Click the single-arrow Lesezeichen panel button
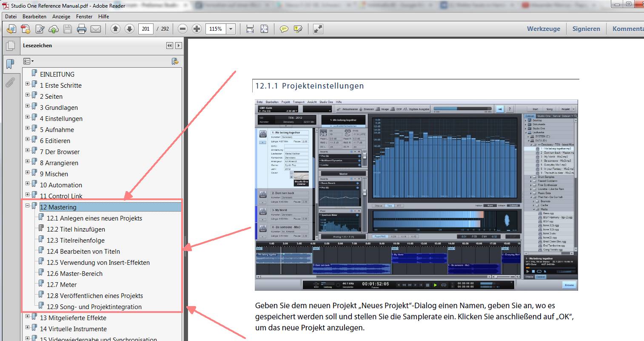The image size is (644, 341). [x=179, y=46]
